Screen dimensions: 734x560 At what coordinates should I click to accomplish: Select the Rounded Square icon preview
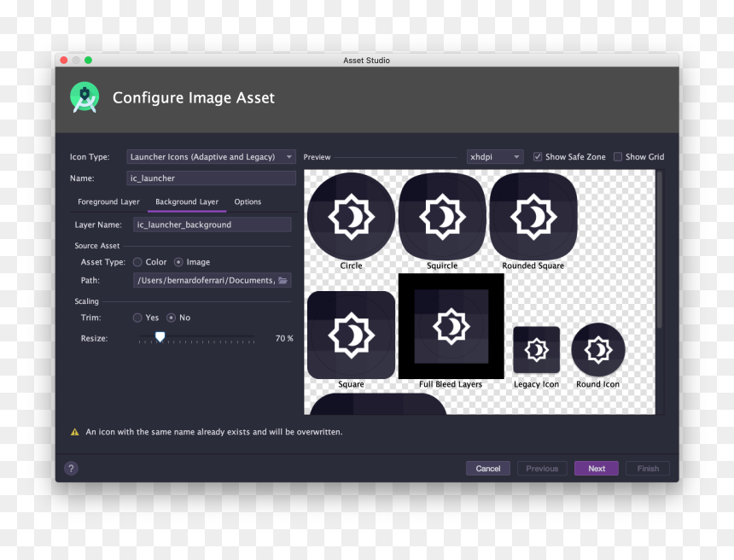533,216
